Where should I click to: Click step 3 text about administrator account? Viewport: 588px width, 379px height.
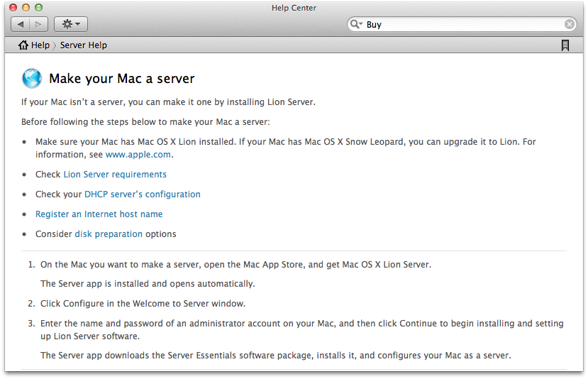pos(302,330)
